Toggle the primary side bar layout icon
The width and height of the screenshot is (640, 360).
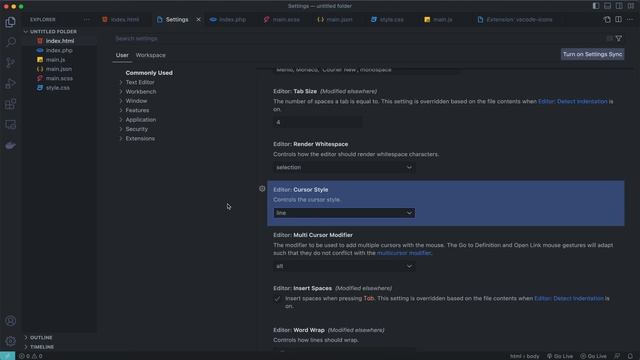tap(596, 6)
